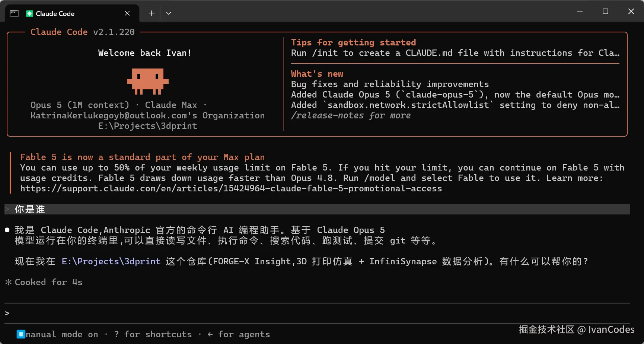Viewport: 644px width, 344px height.
Task: Focus the prompt input line
Action: 317,313
